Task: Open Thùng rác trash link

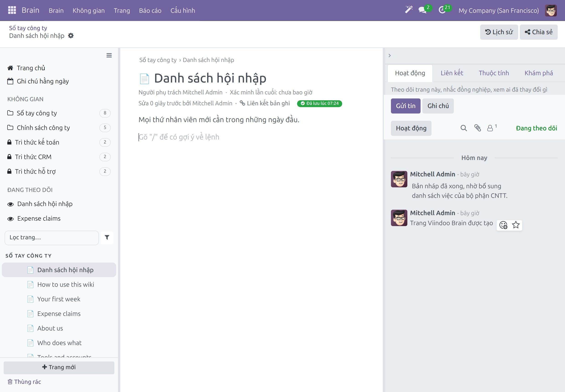Action: pyautogui.click(x=24, y=382)
